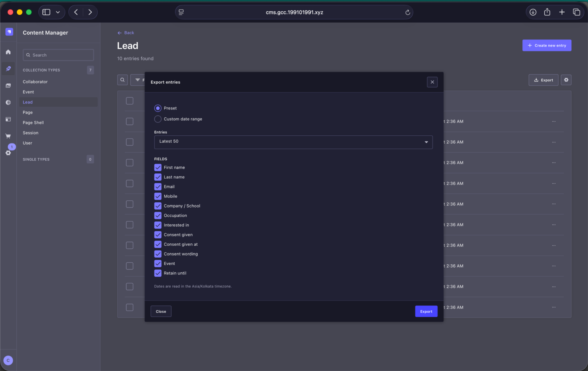Image resolution: width=588 pixels, height=371 pixels.
Task: Open Page Shell collection type
Action: point(33,122)
